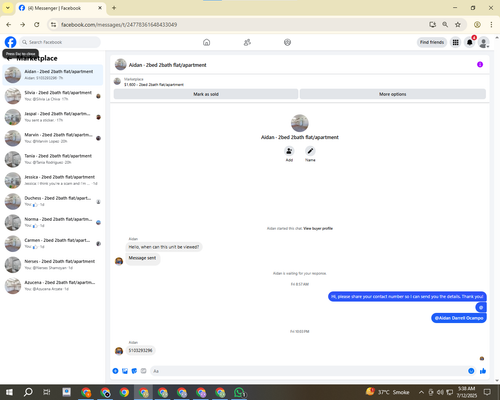This screenshot has height=400, width=500.
Task: Open Windows taskbar search
Action: tap(28, 392)
